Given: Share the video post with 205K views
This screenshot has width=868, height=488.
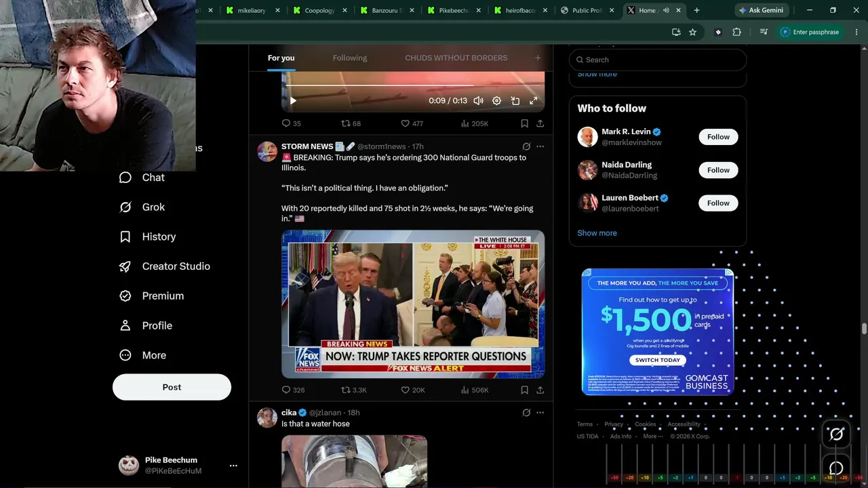Looking at the screenshot, I should coord(540,123).
